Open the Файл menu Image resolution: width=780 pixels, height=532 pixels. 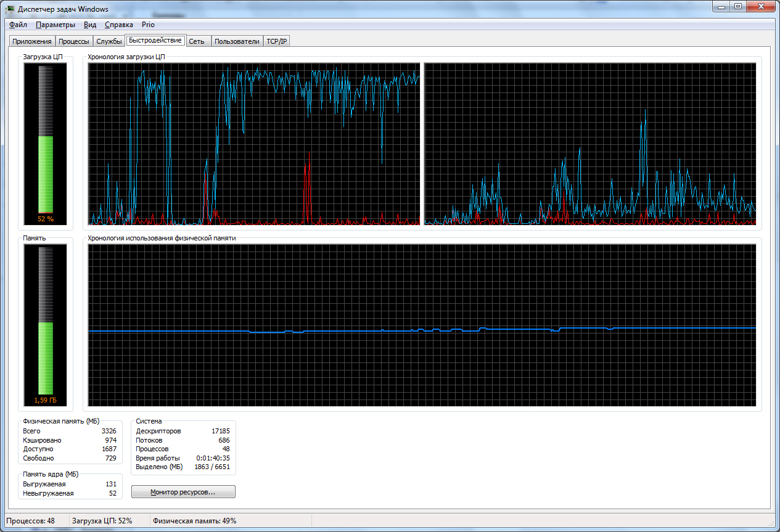point(18,25)
